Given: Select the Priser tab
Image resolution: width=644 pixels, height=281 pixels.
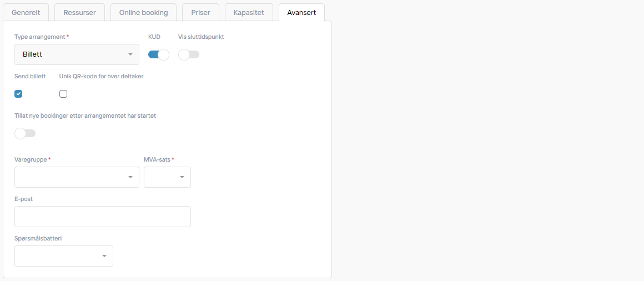Looking at the screenshot, I should [x=200, y=12].
